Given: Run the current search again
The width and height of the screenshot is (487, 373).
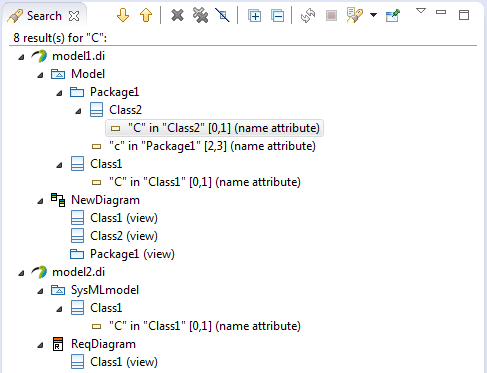Looking at the screenshot, I should coord(308,15).
